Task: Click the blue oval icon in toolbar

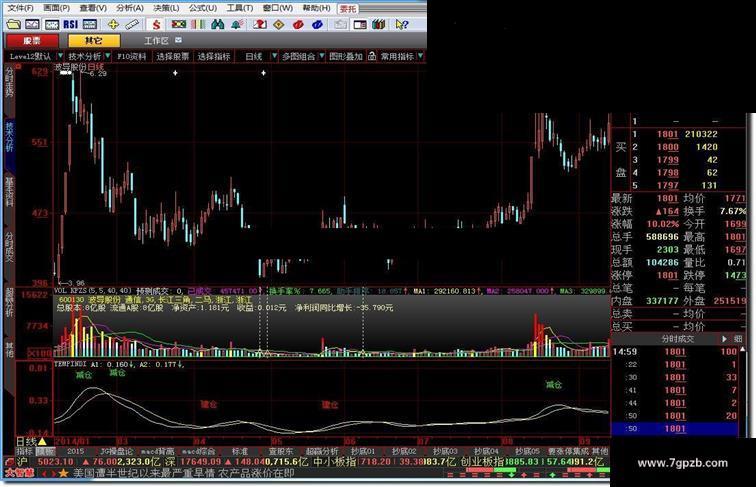Action: point(317,24)
